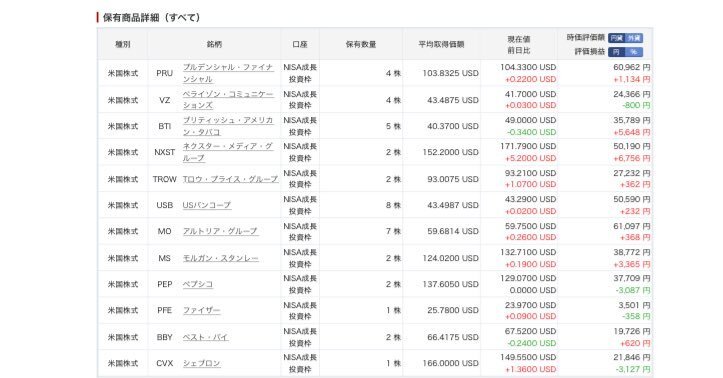Switch 時価評価額 display to 外貨
The image size is (723, 378).
pos(634,38)
